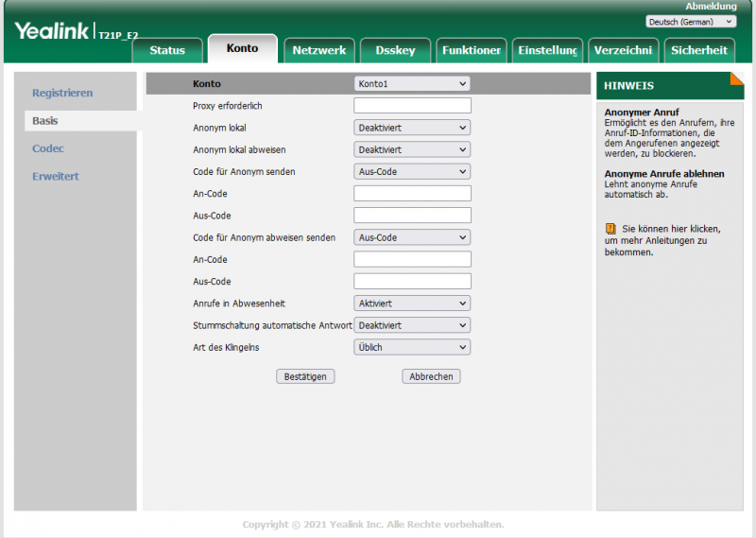
Task: Open Code für Anonym abweisen senden dropdown
Action: click(x=412, y=237)
